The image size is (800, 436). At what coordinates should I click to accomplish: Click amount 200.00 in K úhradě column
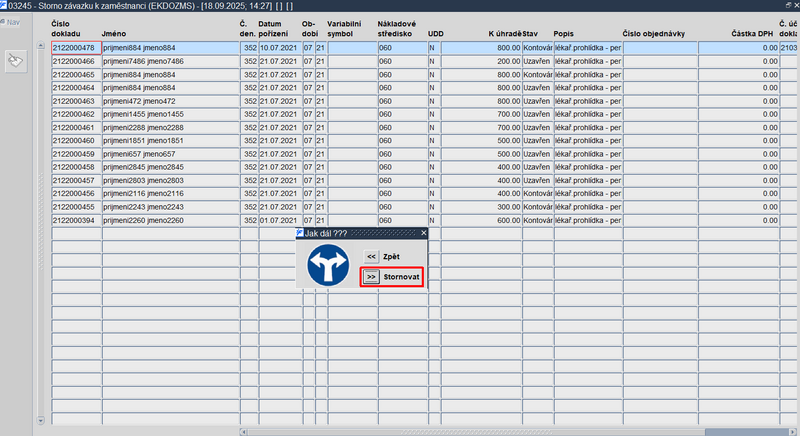481,61
